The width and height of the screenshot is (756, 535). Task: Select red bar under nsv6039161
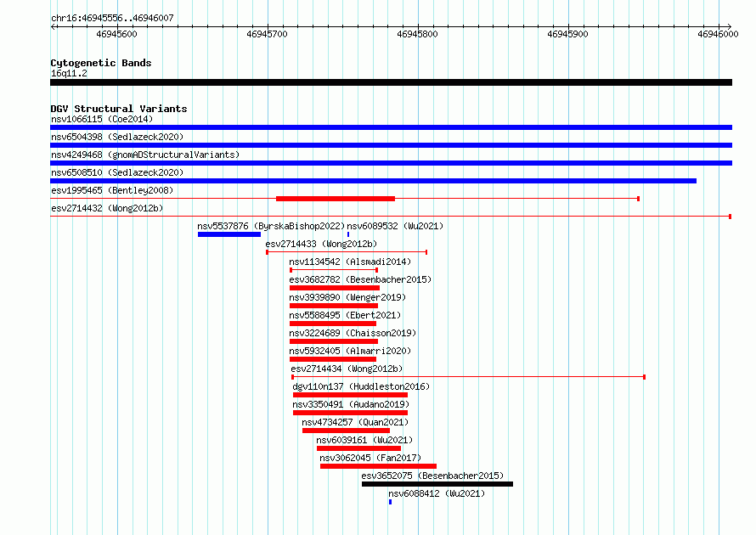click(x=358, y=448)
